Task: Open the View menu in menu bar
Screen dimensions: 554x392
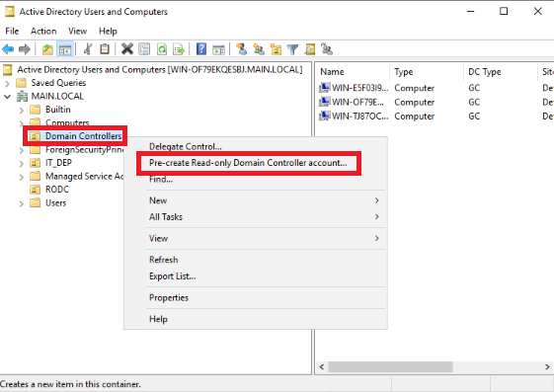Action: (x=77, y=31)
